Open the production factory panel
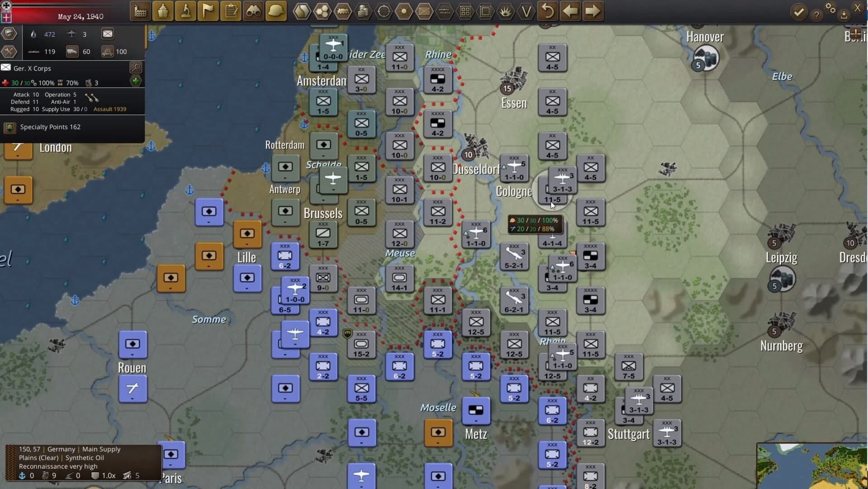Viewport: 868px width, 489px height. tap(140, 11)
